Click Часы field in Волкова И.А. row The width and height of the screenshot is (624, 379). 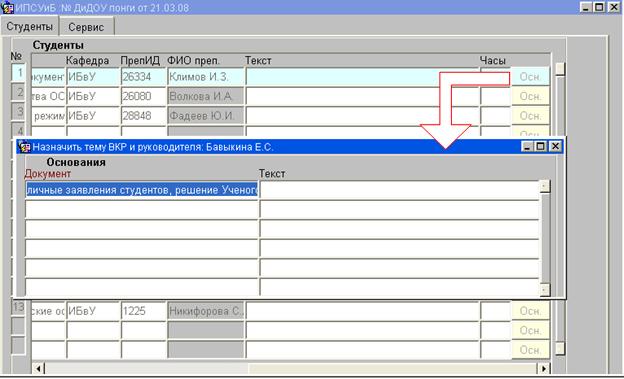[495, 96]
